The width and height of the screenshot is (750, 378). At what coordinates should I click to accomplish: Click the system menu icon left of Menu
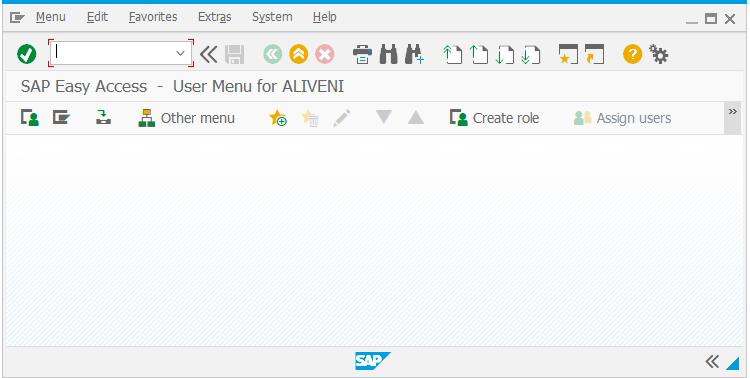(18, 18)
